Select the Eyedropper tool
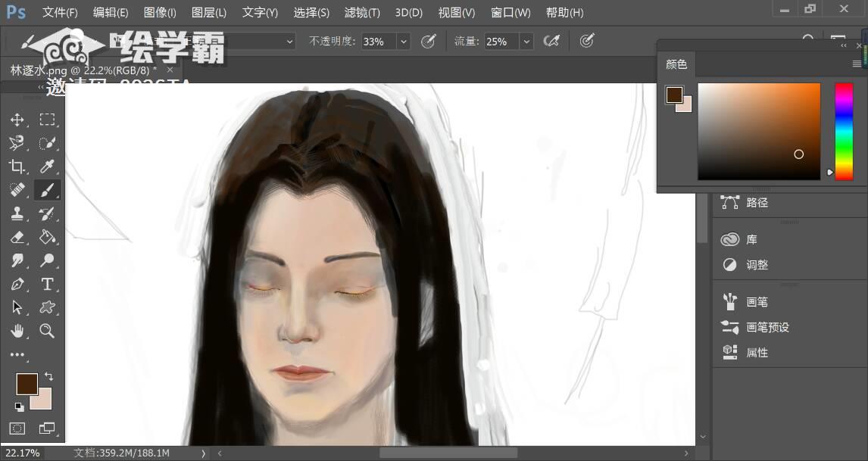The width and height of the screenshot is (868, 461). [x=47, y=166]
